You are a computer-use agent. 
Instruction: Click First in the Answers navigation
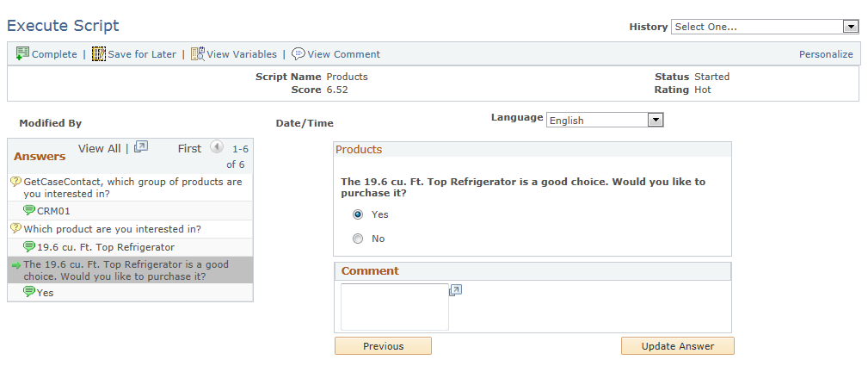click(189, 149)
